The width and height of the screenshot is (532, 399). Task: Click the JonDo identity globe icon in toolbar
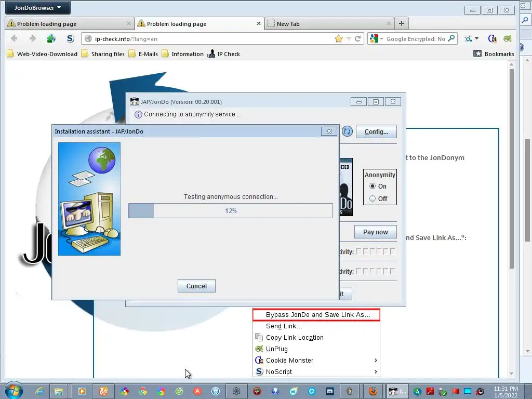tap(51, 38)
